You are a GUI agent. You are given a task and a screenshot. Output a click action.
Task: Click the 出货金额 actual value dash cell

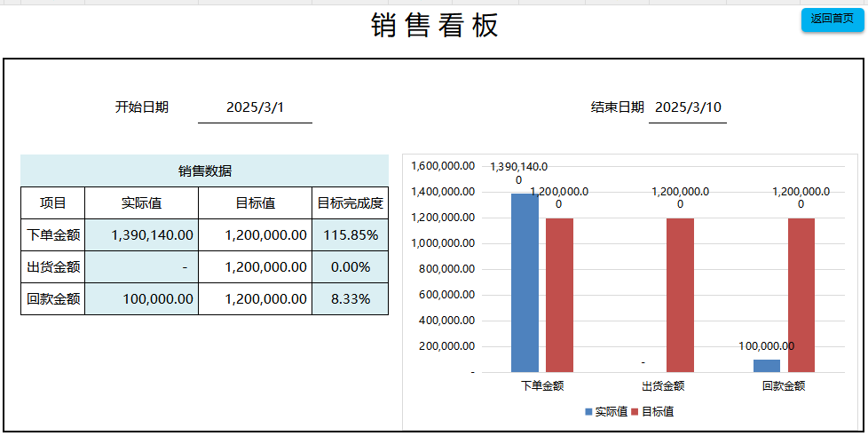(x=142, y=267)
